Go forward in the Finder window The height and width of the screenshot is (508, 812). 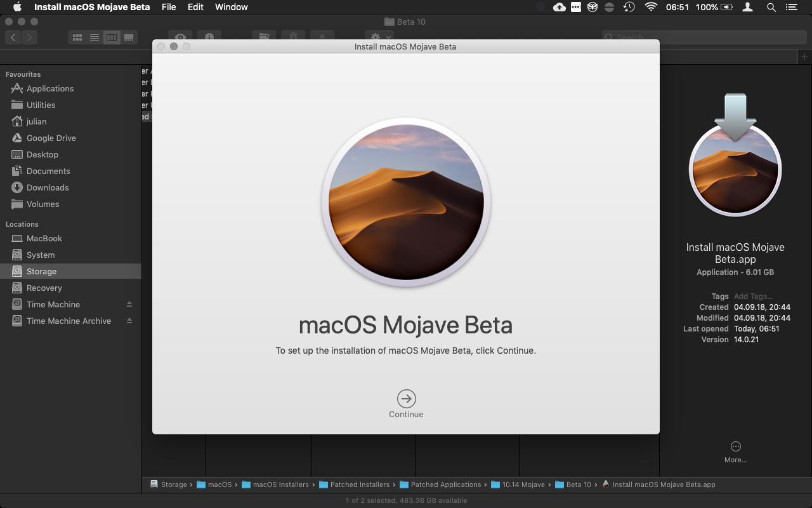coord(30,37)
